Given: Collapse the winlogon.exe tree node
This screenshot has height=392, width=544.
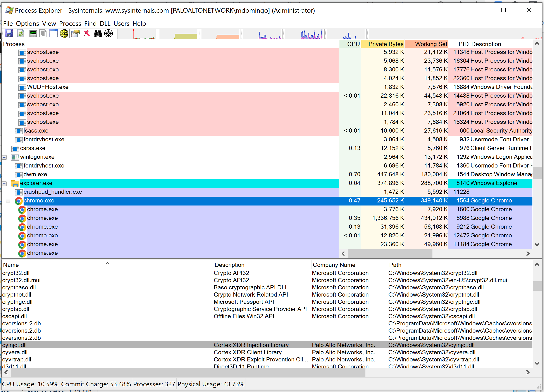Looking at the screenshot, I should click(4, 157).
